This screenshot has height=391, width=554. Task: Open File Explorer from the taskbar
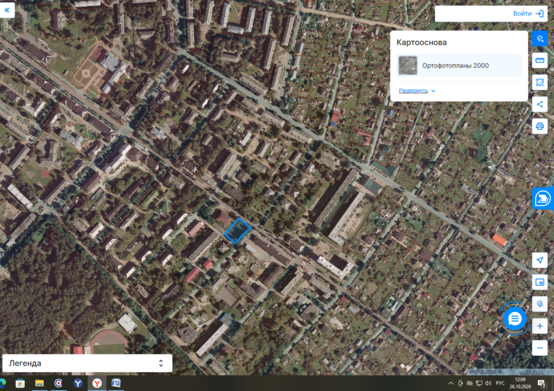39,383
